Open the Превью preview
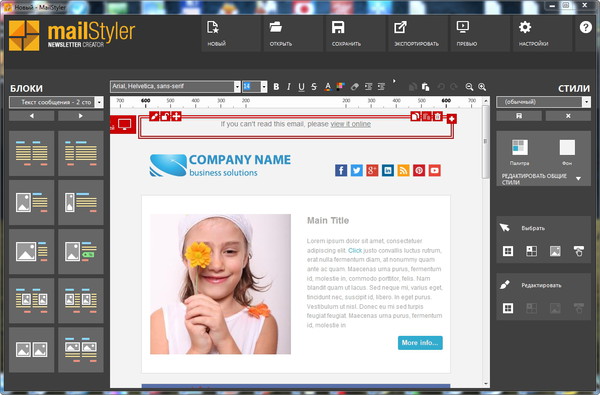Screen dimensions: 600x395 pos(480,34)
